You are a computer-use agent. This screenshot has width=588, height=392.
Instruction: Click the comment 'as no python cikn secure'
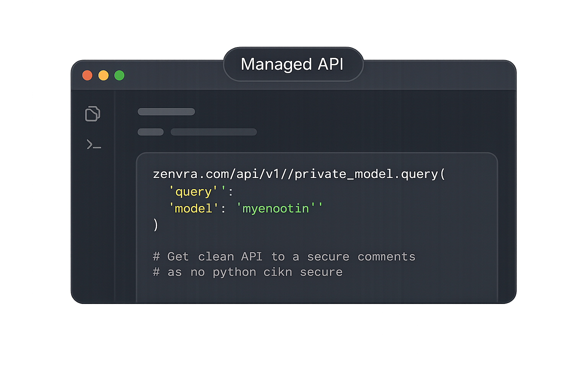(248, 272)
